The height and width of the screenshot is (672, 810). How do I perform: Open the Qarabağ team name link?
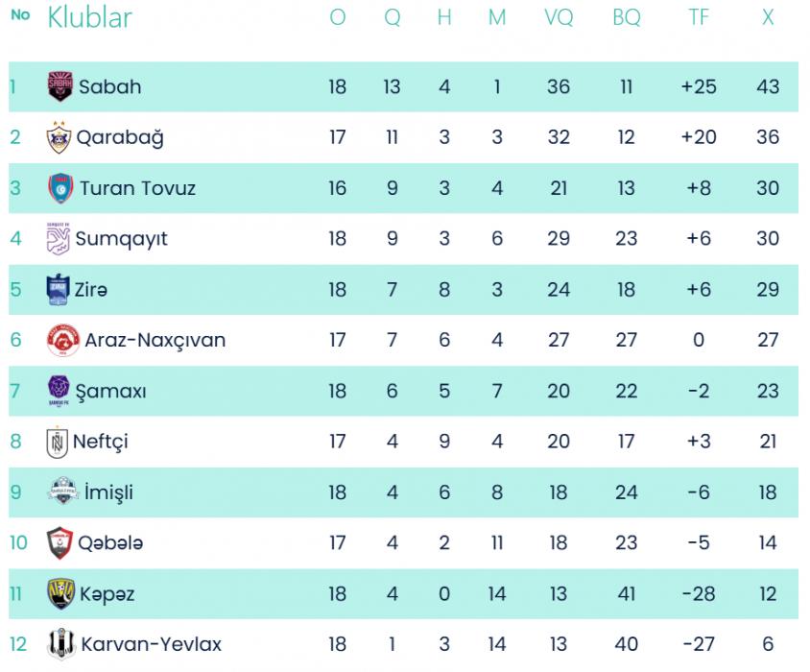click(120, 137)
